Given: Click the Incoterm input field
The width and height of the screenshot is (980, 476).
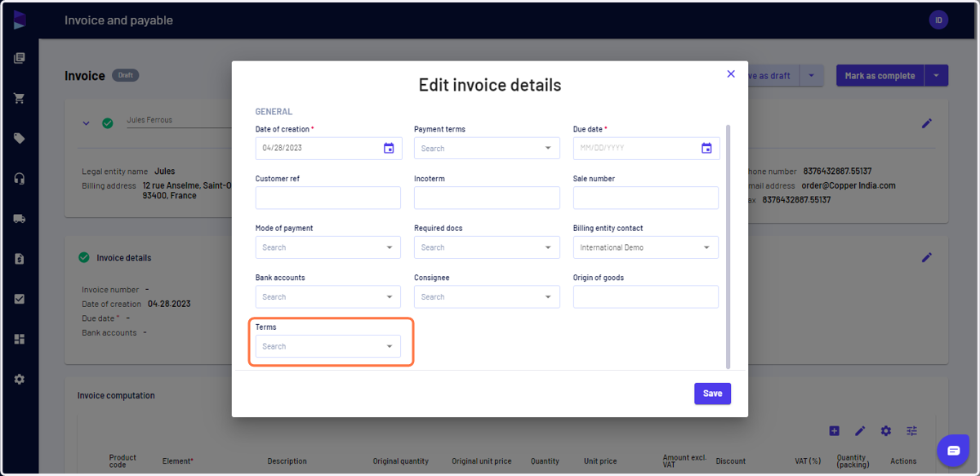Looking at the screenshot, I should [x=487, y=198].
